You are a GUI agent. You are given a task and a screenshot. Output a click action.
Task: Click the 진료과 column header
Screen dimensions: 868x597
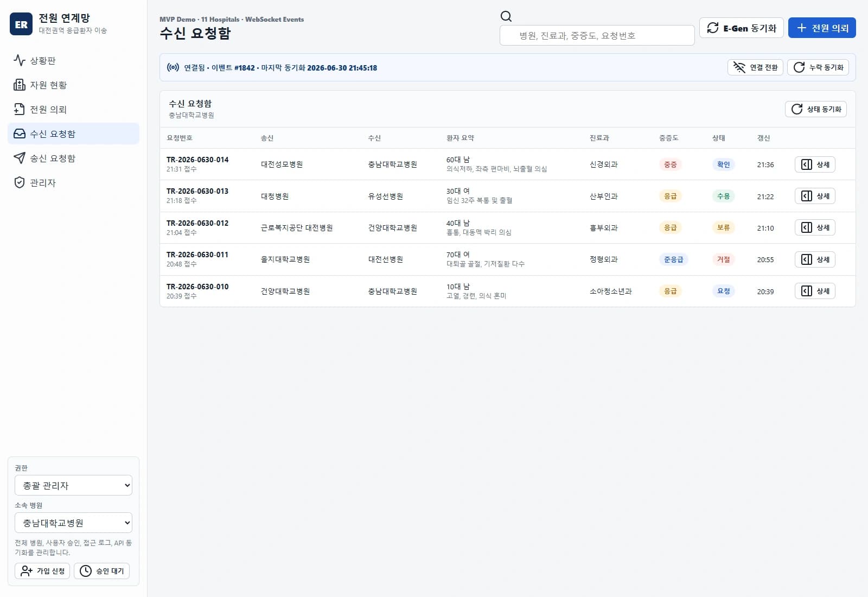[x=599, y=138]
